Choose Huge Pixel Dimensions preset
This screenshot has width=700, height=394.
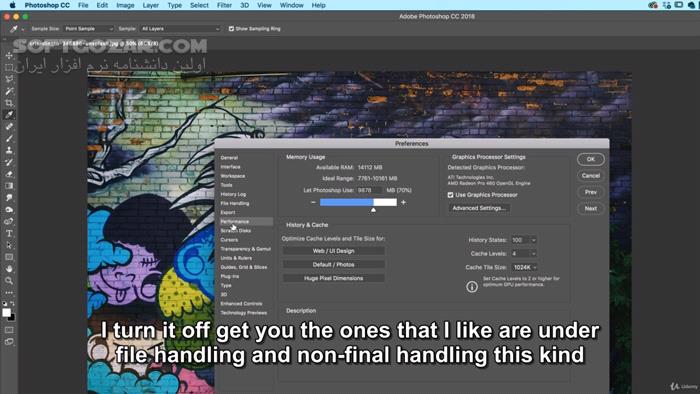point(333,278)
